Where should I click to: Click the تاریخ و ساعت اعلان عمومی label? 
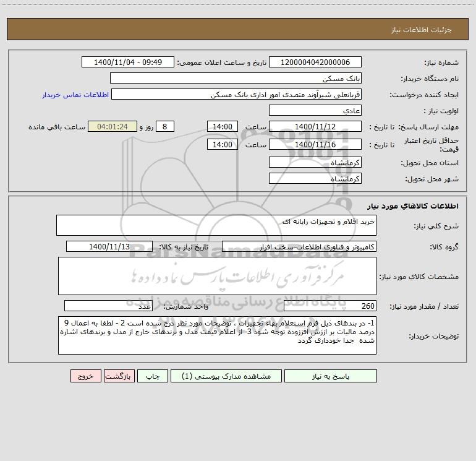(x=222, y=62)
